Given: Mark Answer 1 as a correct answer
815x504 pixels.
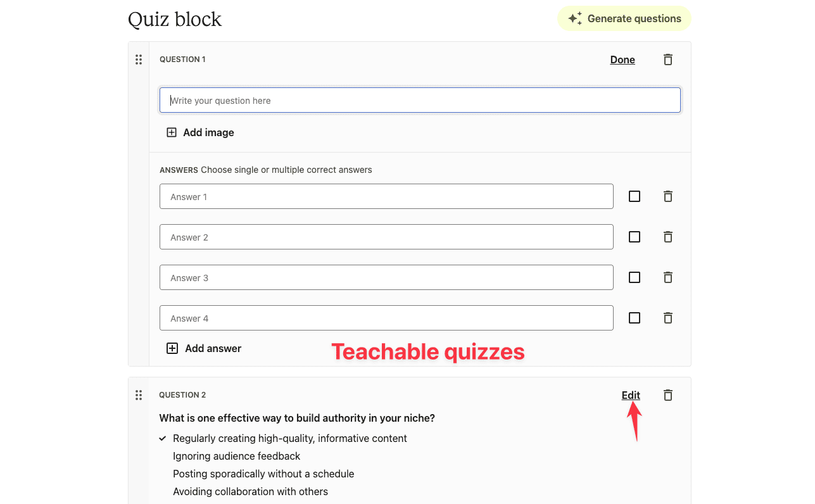Looking at the screenshot, I should pyautogui.click(x=635, y=196).
